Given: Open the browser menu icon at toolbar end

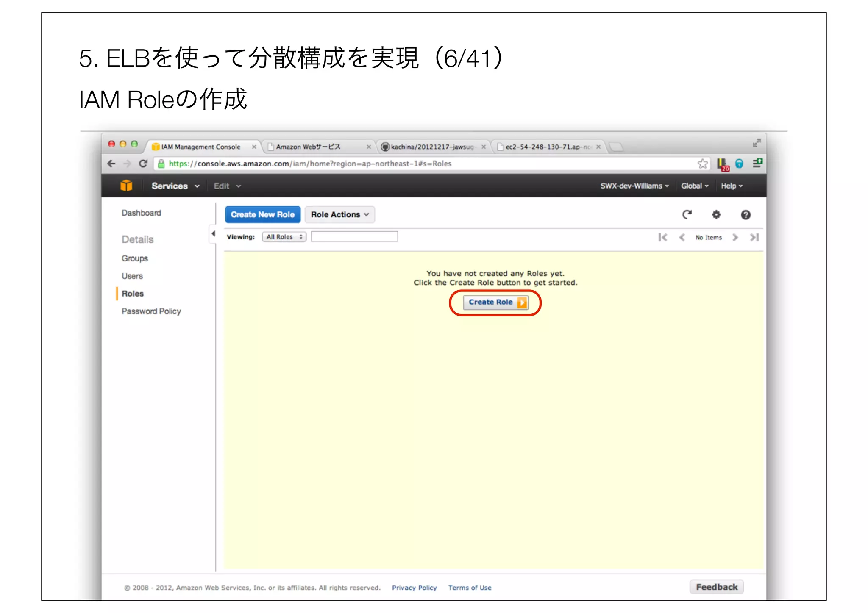Looking at the screenshot, I should pyautogui.click(x=757, y=163).
